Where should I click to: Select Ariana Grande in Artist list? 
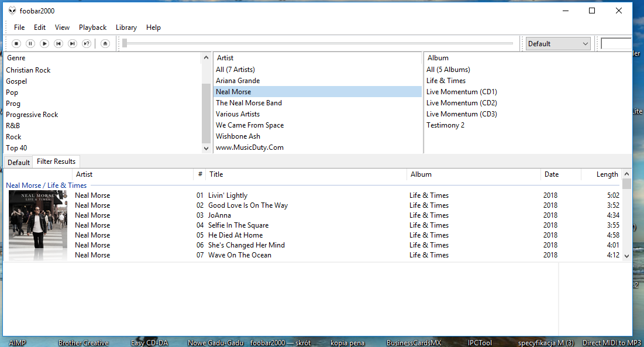[x=318, y=81]
